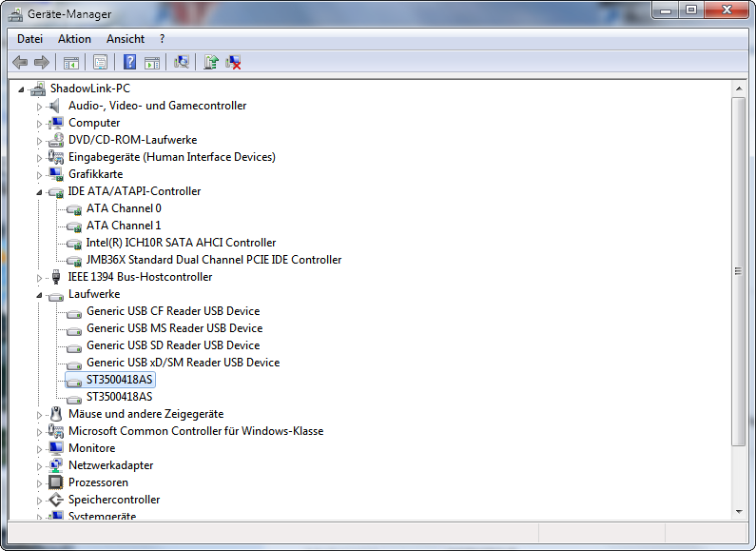Open the ? help menu
756x551 pixels.
[162, 39]
